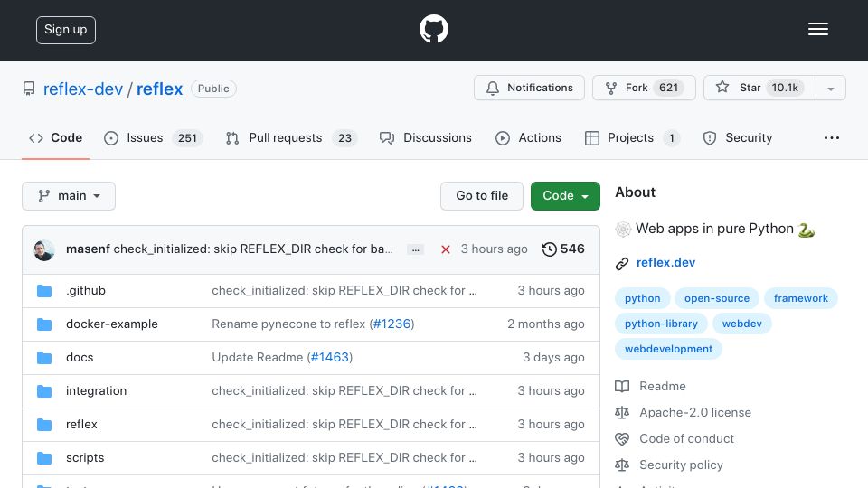The height and width of the screenshot is (488, 868).
Task: Open the 546 commits history link
Action: 563,249
